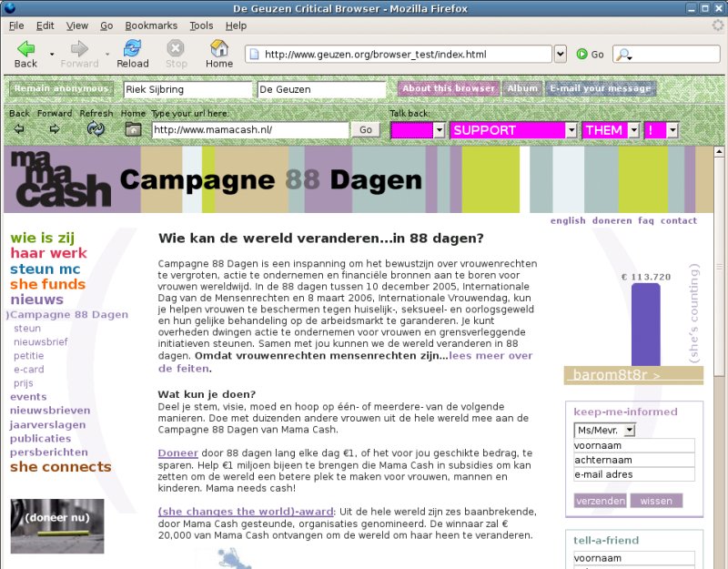Viewport: 728px width, 569px height.
Task: Click Go button next to mamacash URL
Action: click(x=366, y=129)
